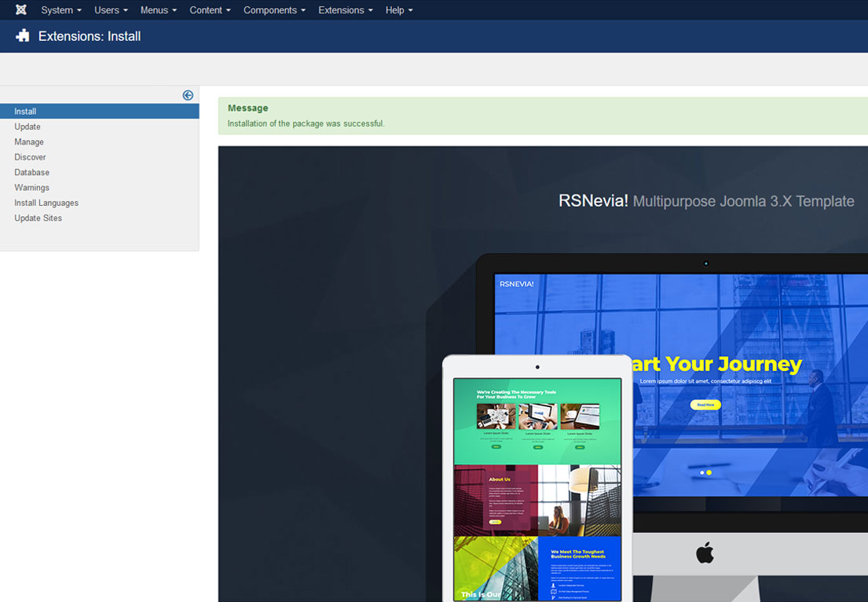
Task: Click the Extensions: Install page title
Action: click(89, 36)
